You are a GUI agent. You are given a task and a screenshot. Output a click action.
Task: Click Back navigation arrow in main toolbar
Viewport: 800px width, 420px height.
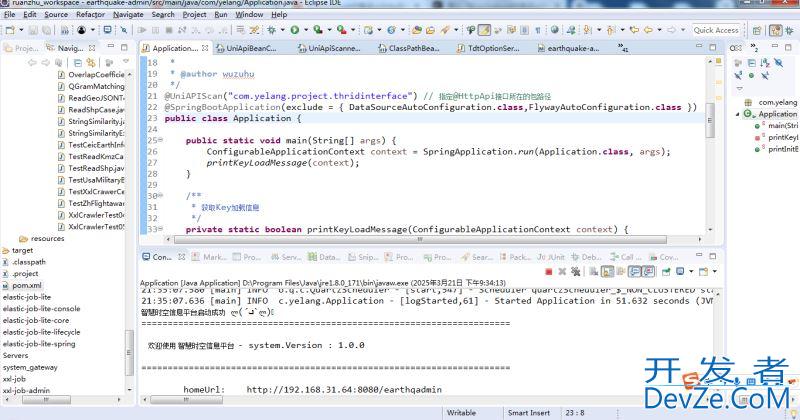[648, 30]
